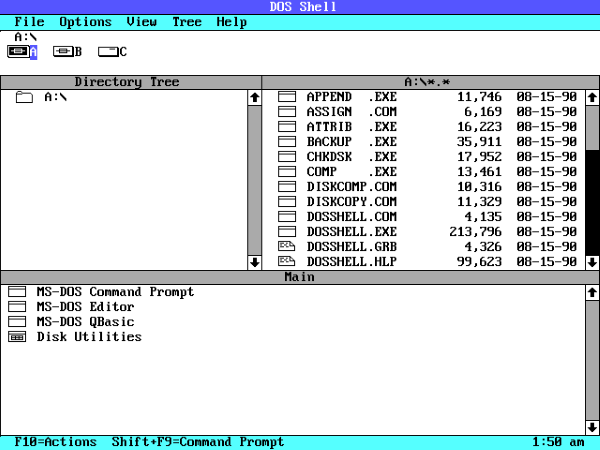Screen dimensions: 600x450
Task: Open the Tree menu
Action: coord(187,22)
